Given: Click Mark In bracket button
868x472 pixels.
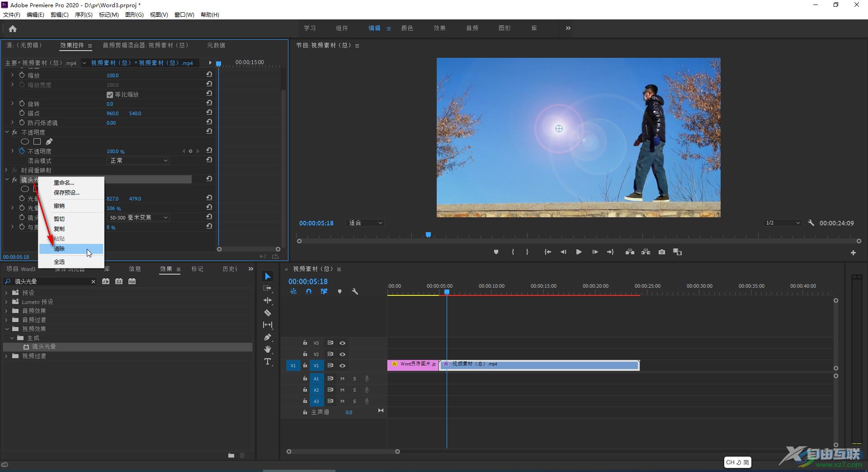Looking at the screenshot, I should click(x=513, y=252).
